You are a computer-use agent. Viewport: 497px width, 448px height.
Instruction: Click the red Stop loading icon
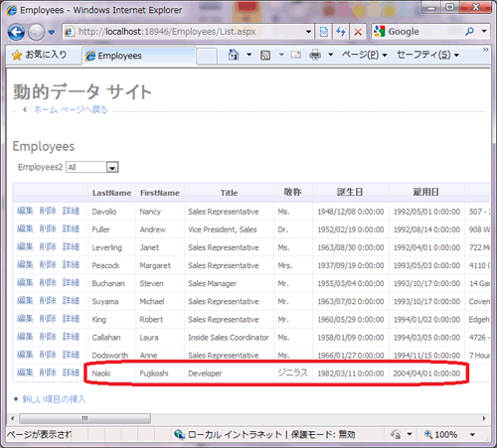coord(358,32)
